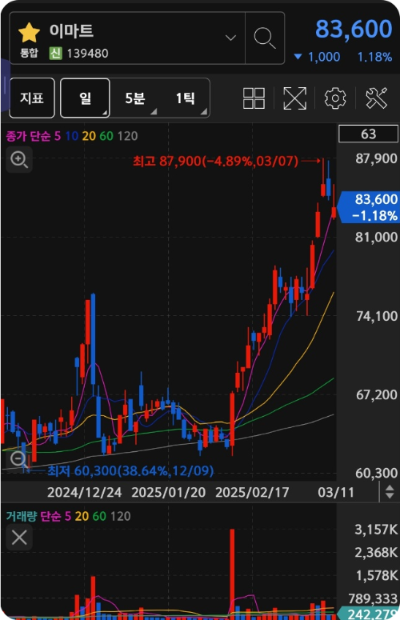Image resolution: width=400 pixels, height=620 pixels.
Task: Expand chart to fullscreen icon
Action: (x=295, y=98)
